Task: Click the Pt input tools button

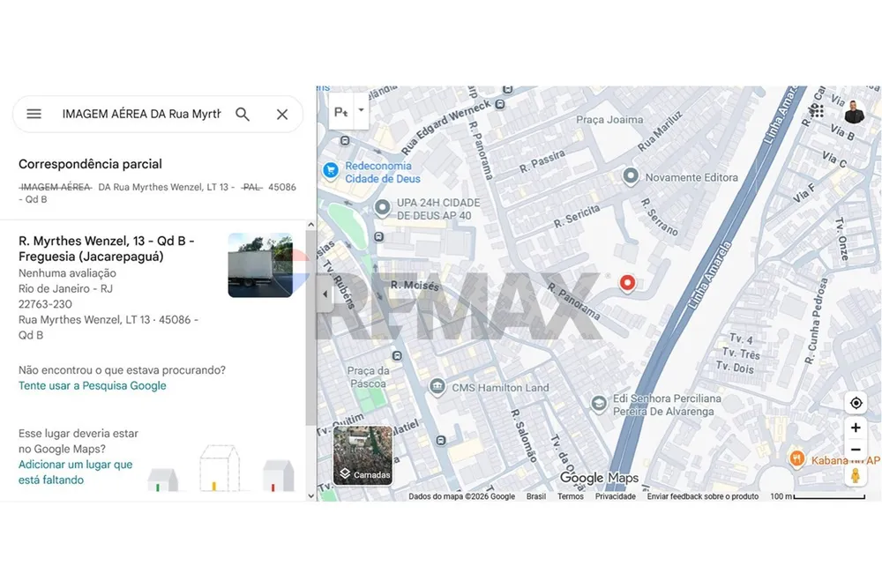Action: (340, 111)
